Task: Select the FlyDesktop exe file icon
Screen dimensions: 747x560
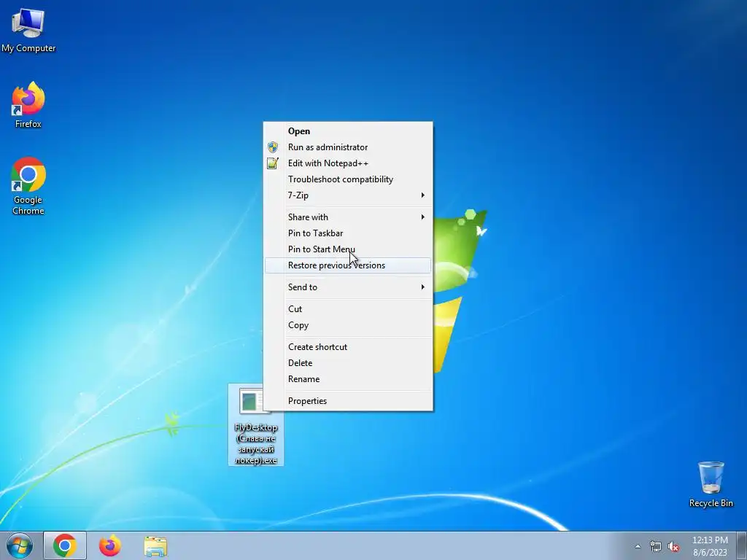Action: pyautogui.click(x=256, y=424)
